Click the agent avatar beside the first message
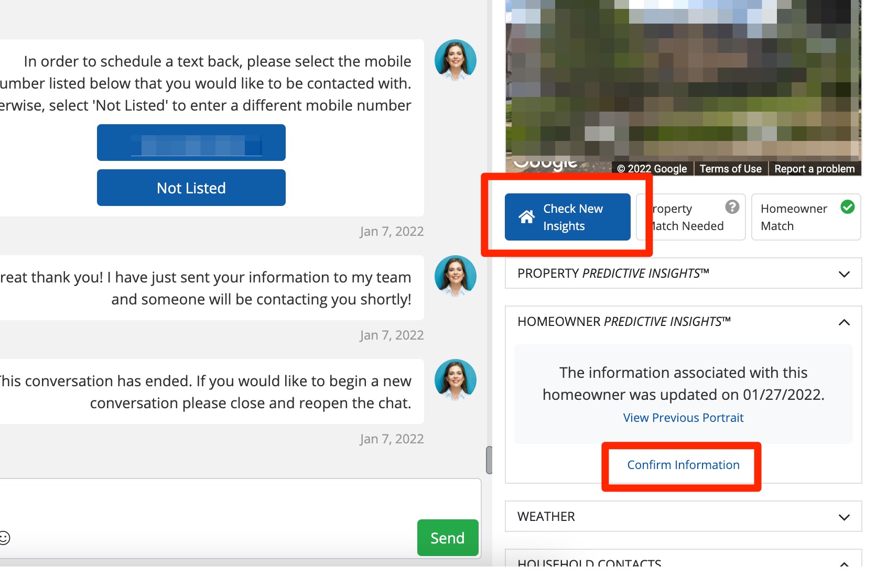Viewport: 887px width, 588px height. pos(455,60)
